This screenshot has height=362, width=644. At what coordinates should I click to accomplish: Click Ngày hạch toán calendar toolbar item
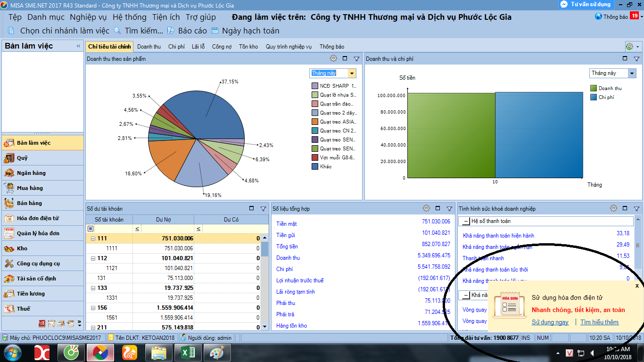click(x=245, y=31)
